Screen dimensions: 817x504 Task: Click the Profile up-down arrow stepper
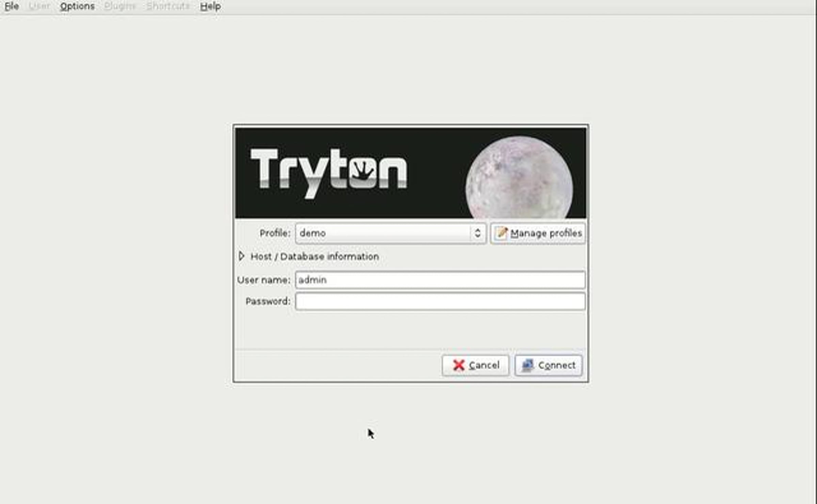[477, 233]
